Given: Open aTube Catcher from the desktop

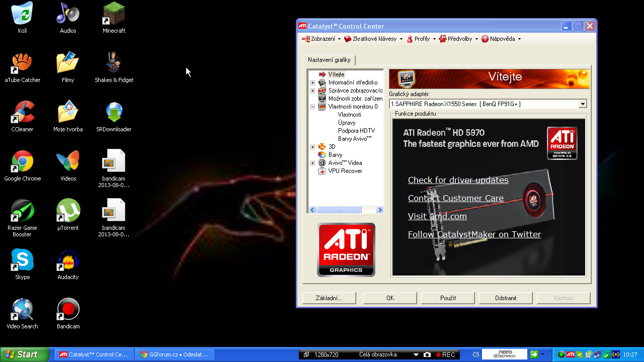Looking at the screenshot, I should pyautogui.click(x=22, y=67).
